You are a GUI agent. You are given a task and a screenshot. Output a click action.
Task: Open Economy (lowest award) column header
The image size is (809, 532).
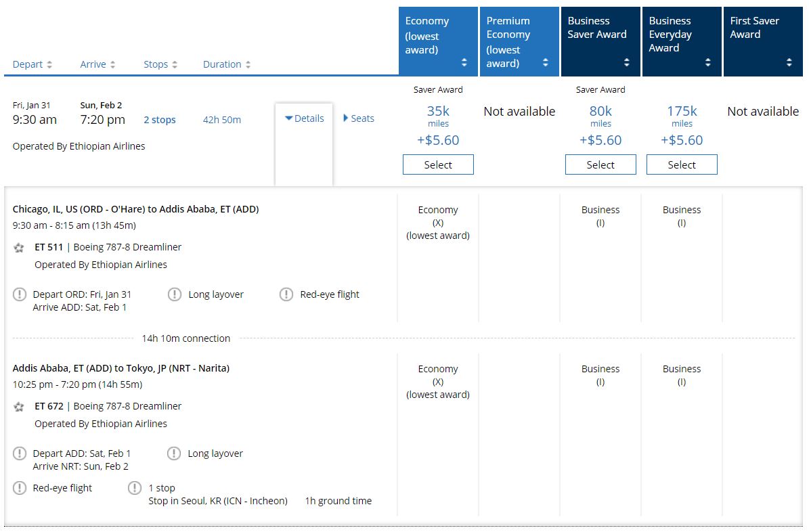click(x=438, y=41)
